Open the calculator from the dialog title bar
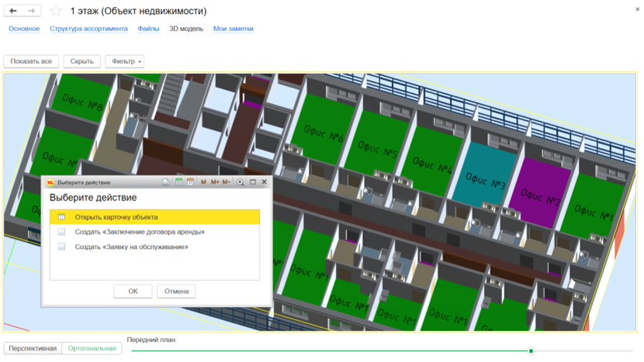This screenshot has width=644, height=362. [x=178, y=182]
